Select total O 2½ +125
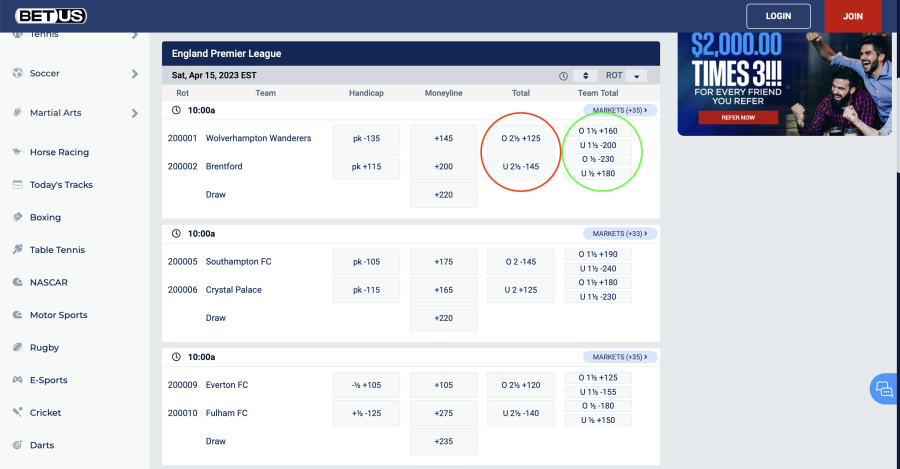 click(x=521, y=138)
